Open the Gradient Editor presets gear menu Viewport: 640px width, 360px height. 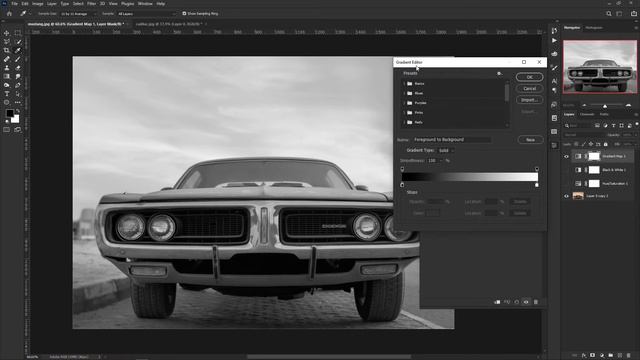(x=499, y=73)
